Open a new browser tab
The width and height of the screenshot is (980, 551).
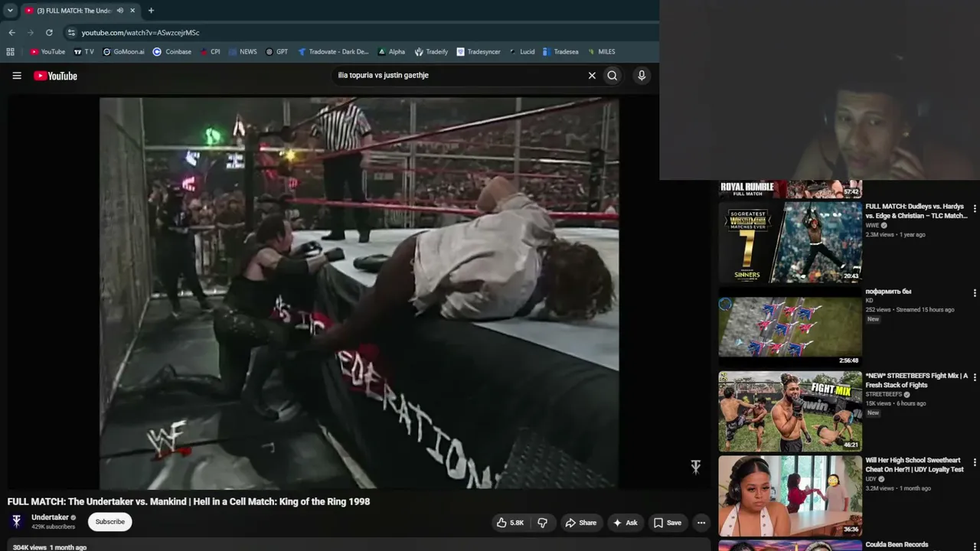tap(151, 11)
